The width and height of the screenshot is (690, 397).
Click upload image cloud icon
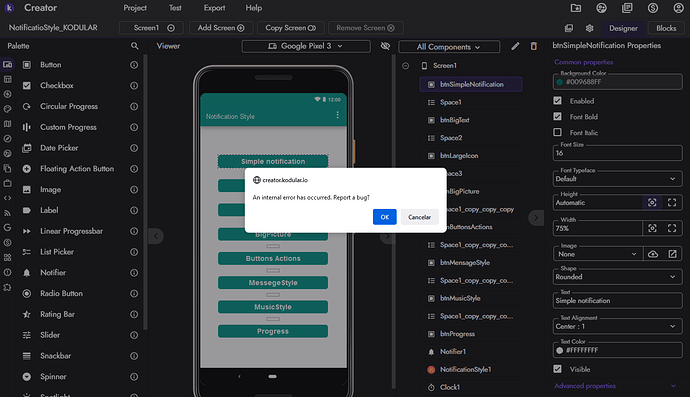653,254
